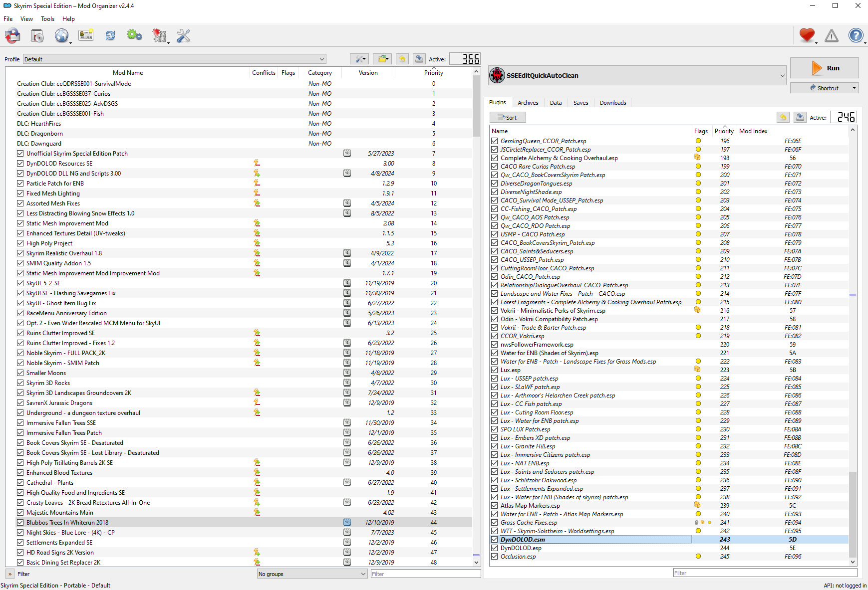The height and width of the screenshot is (590, 868).
Task: Click the Help menu
Action: pyautogui.click(x=68, y=19)
